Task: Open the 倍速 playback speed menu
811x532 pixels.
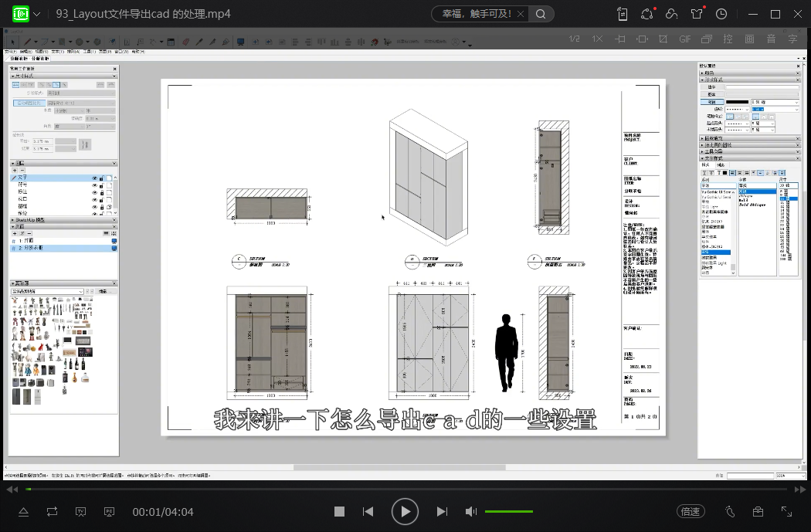Action: pyautogui.click(x=690, y=511)
